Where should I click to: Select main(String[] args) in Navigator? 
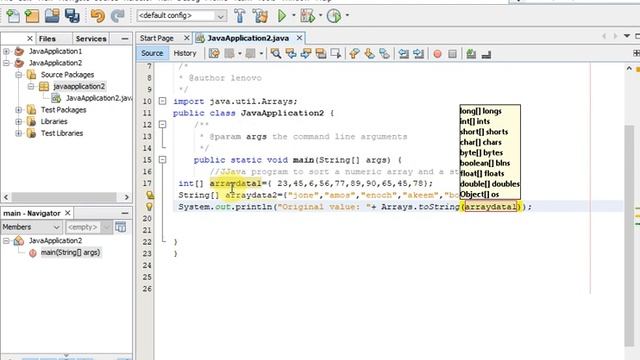pyautogui.click(x=70, y=253)
